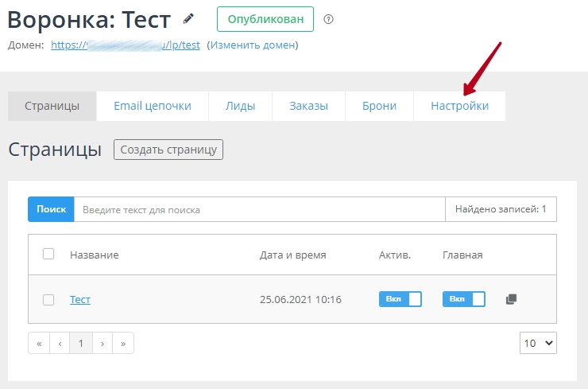The width and height of the screenshot is (588, 389).
Task: Switch to the Email цепочки tab
Action: pos(153,107)
